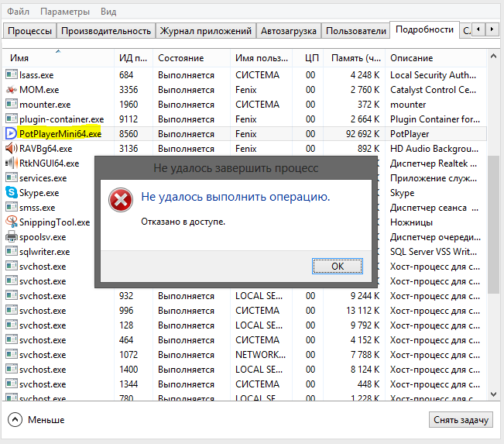The height and width of the screenshot is (444, 504).
Task: Click the sqlwriter.exe process icon
Action: pos(12,252)
